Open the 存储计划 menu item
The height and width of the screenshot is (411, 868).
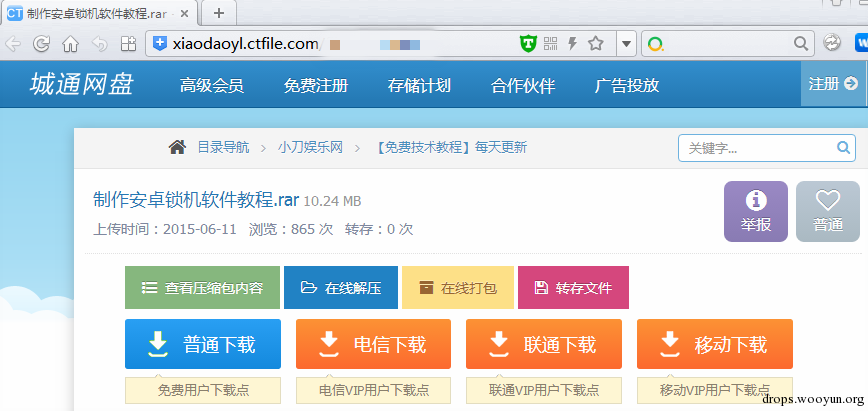point(420,85)
